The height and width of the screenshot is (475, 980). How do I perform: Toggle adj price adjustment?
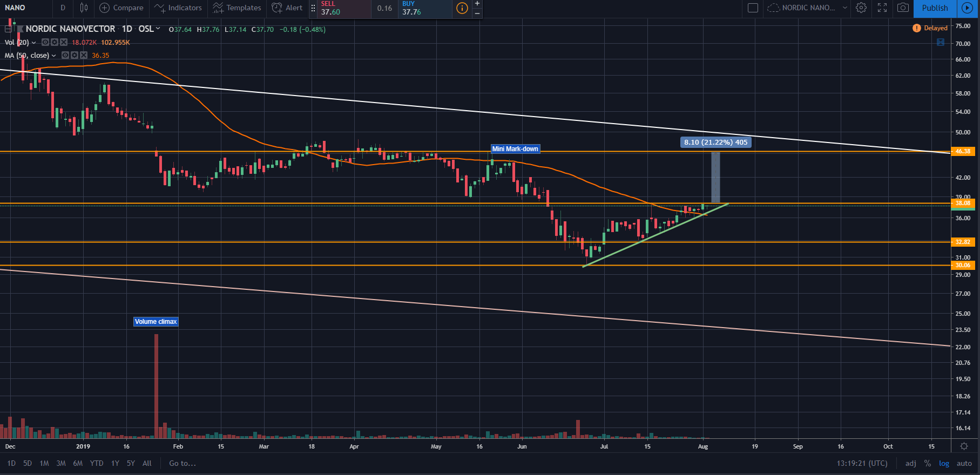[911, 463]
